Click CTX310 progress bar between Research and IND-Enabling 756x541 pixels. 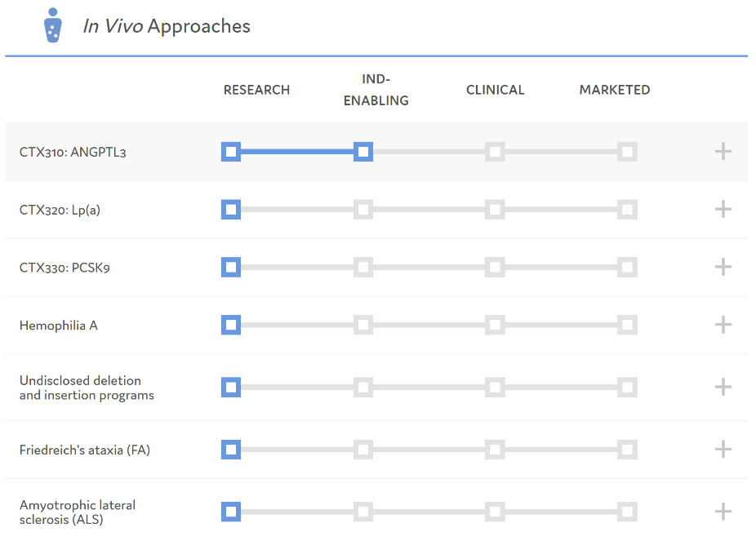(x=297, y=152)
